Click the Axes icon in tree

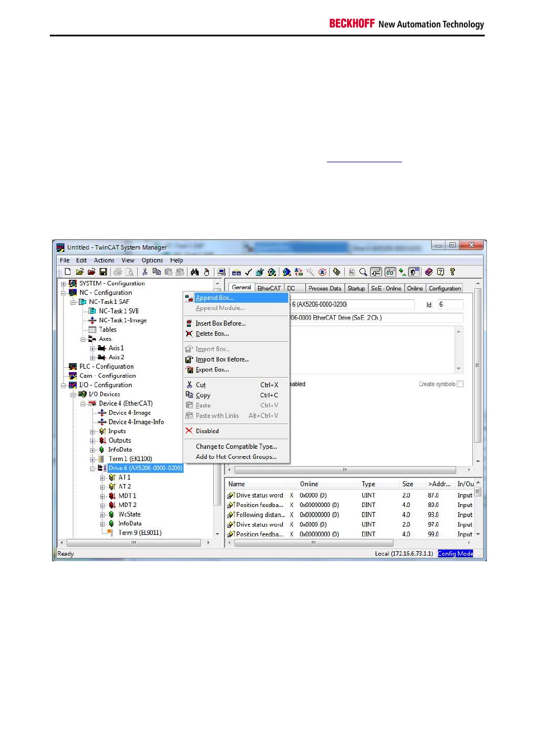(92, 339)
